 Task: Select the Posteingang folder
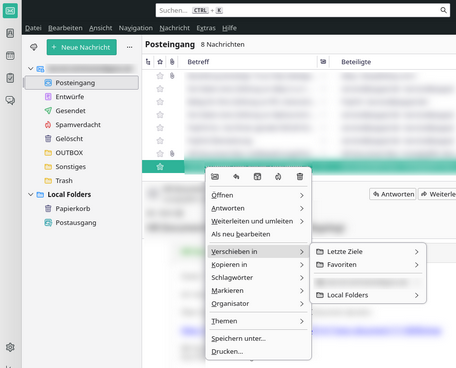[x=82, y=83]
